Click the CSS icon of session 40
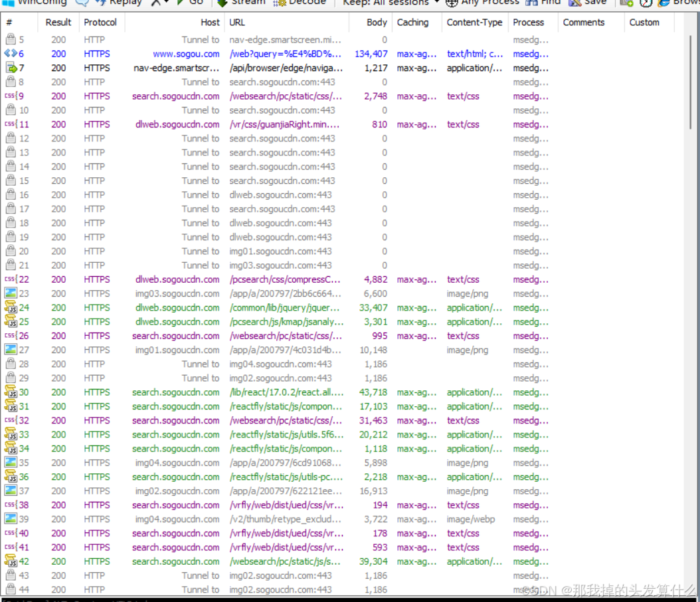Screen dimensions: 700x602 pos(11,533)
